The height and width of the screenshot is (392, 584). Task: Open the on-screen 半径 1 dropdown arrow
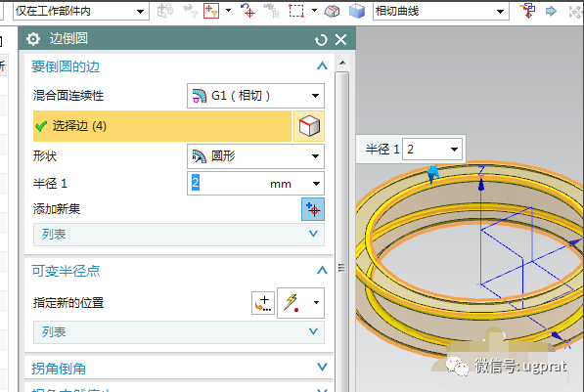454,150
